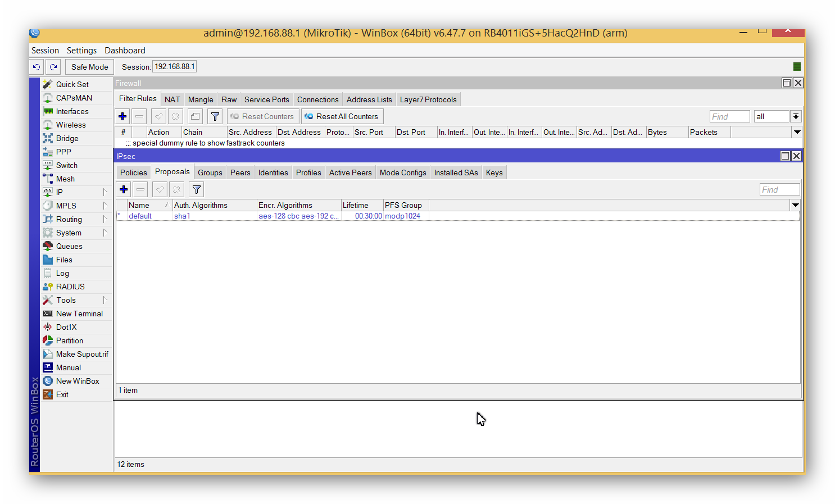
Task: Click Reset Counters button
Action: click(x=263, y=116)
